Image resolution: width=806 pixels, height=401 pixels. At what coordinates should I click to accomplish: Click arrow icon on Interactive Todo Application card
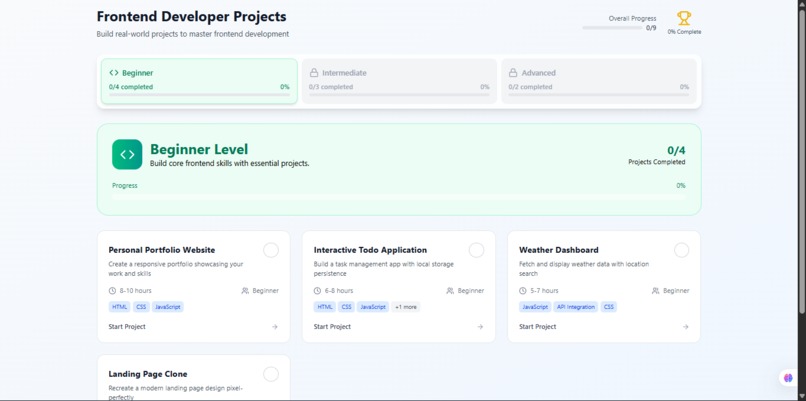coord(480,327)
